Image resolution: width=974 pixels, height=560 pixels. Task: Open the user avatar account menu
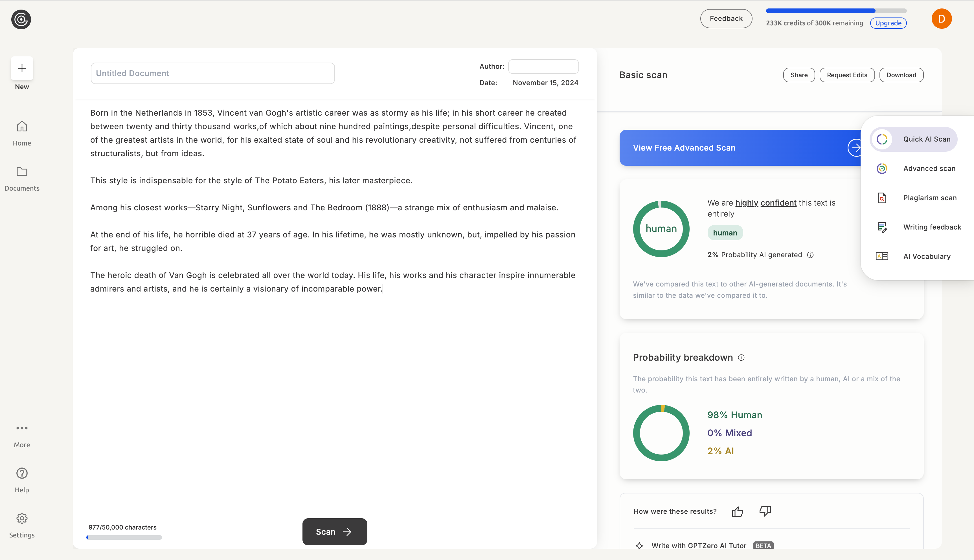click(941, 19)
